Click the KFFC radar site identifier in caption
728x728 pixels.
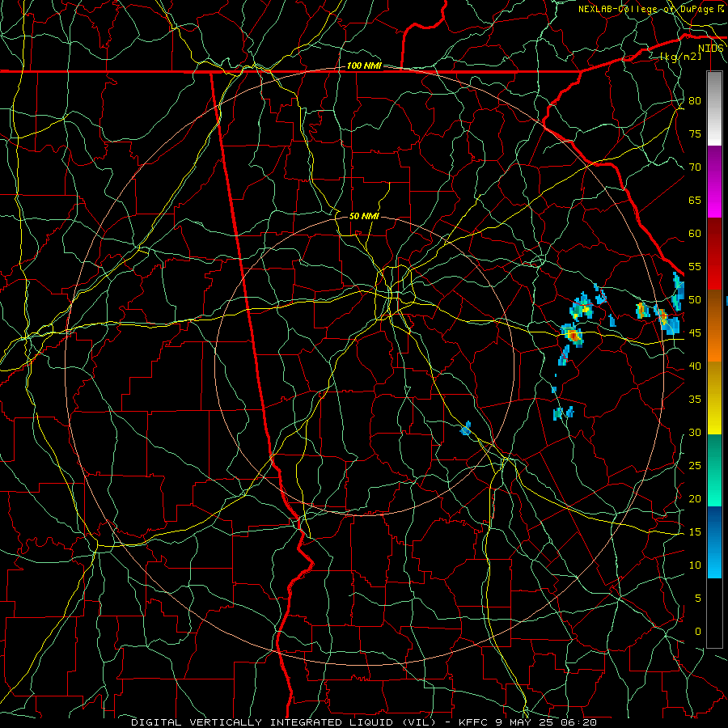click(x=472, y=722)
